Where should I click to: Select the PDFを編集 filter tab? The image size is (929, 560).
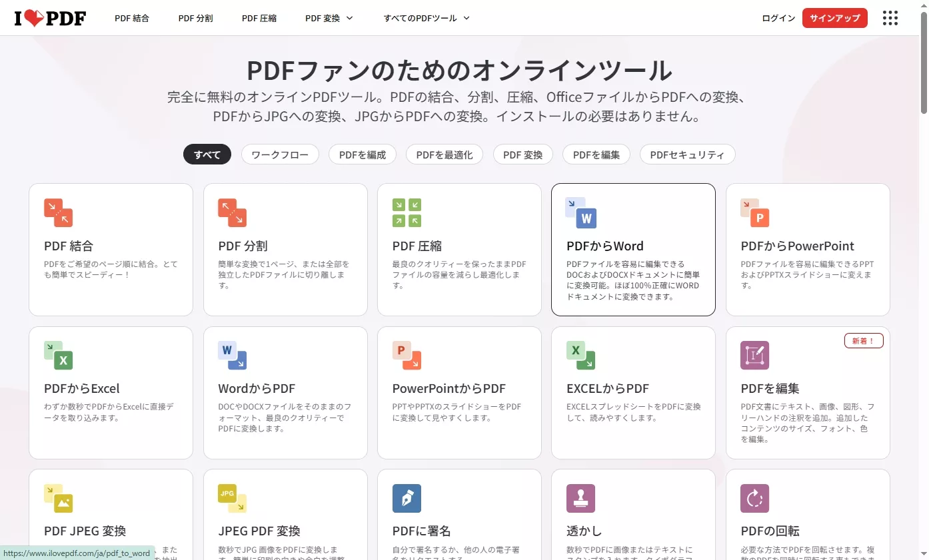596,154
